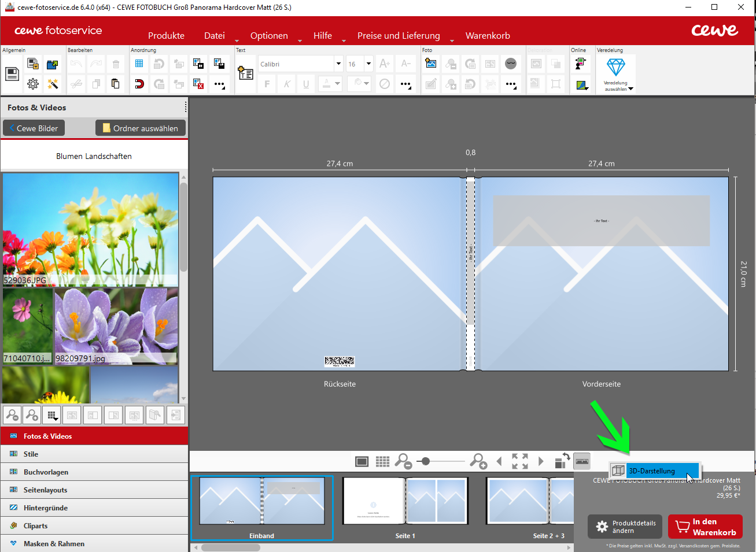Click the add photo icon in Foto group
This screenshot has width=756, height=552.
point(431,64)
